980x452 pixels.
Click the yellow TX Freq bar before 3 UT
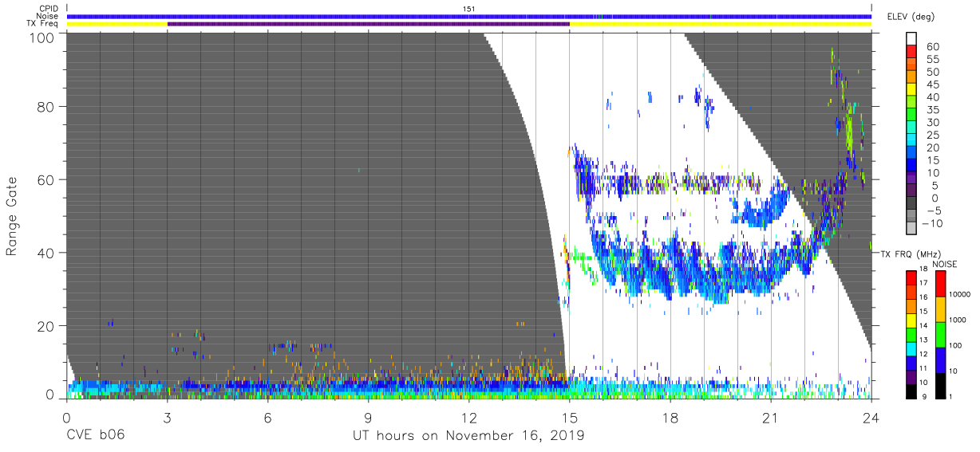[117, 24]
